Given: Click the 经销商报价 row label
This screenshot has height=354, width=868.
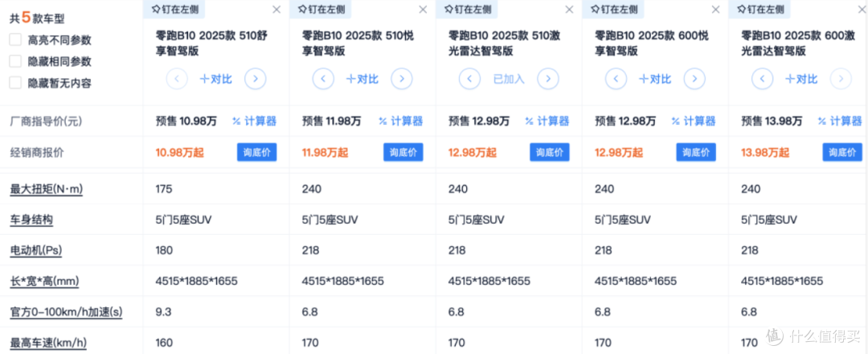Looking at the screenshot, I should pyautogui.click(x=36, y=152).
